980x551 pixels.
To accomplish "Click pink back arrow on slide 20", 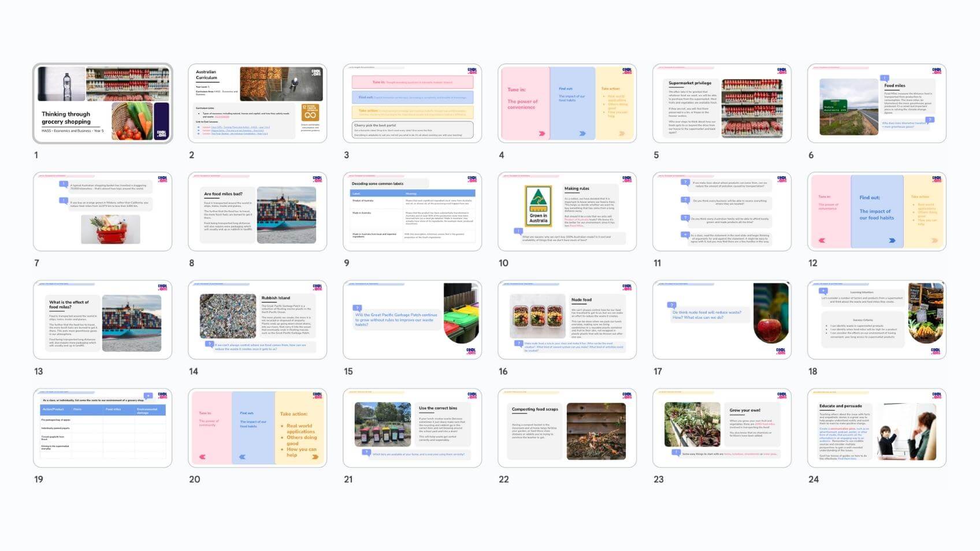I will 202,457.
